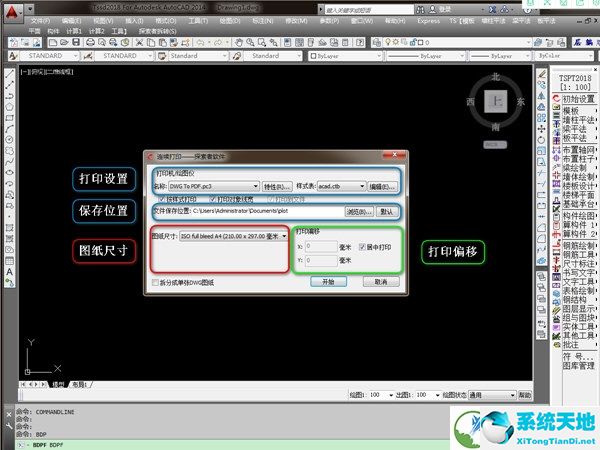Click the Save floppy disk toolbar icon

pyautogui.click(x=76, y=42)
